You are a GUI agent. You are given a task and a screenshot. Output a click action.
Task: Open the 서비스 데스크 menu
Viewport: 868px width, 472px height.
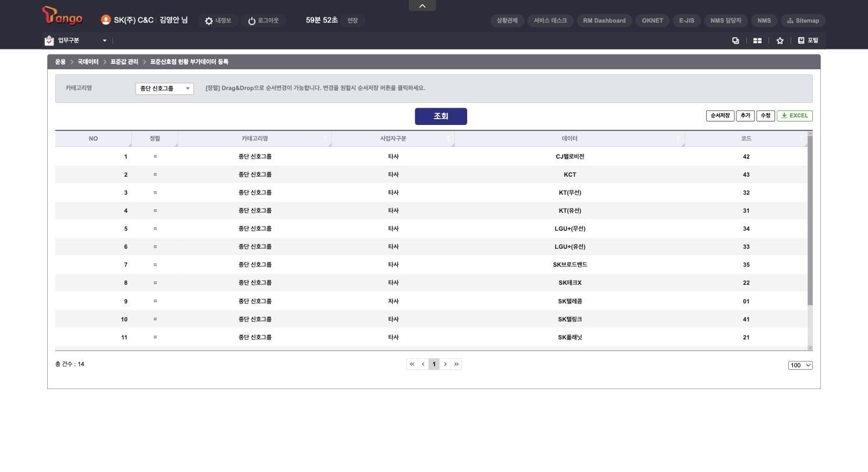(550, 20)
